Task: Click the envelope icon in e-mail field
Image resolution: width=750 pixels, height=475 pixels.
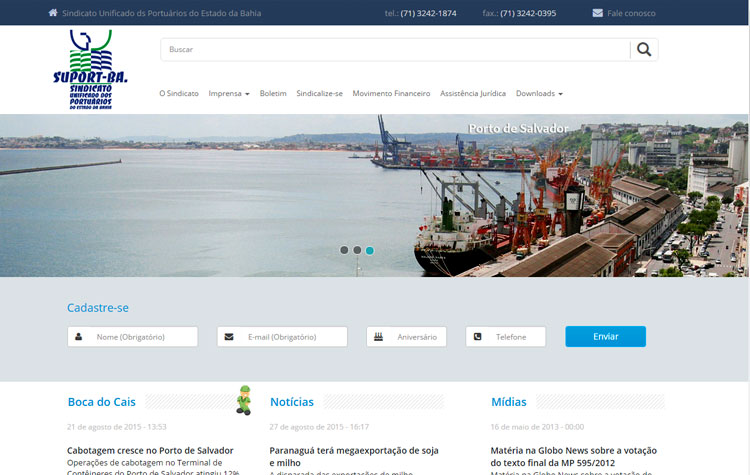Action: coord(229,337)
